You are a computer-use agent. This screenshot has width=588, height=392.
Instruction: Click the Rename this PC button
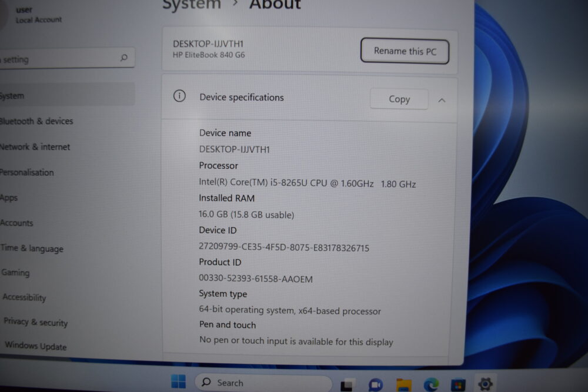(405, 51)
